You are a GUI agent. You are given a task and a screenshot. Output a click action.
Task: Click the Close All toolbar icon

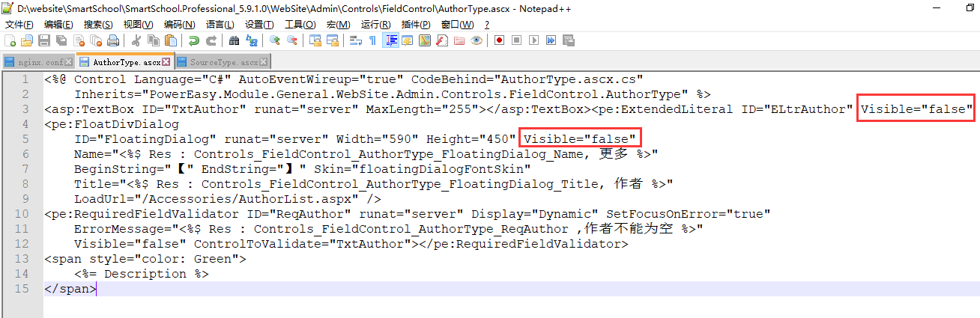[96, 40]
